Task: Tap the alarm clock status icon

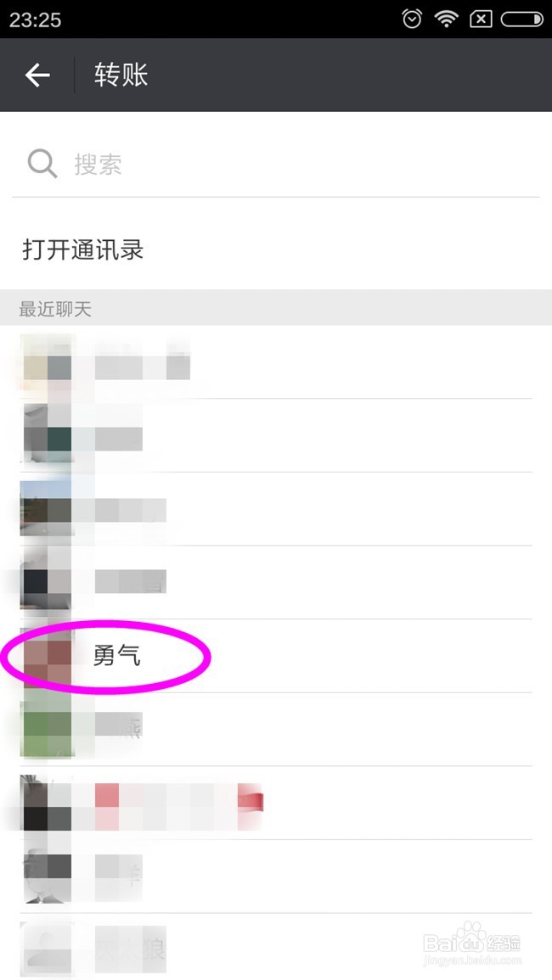Action: 412,19
